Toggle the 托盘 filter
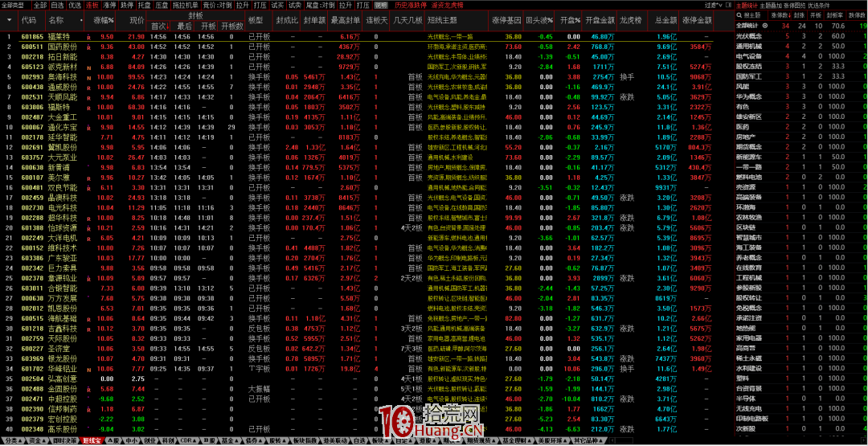The height and width of the screenshot is (446, 868). point(144,5)
